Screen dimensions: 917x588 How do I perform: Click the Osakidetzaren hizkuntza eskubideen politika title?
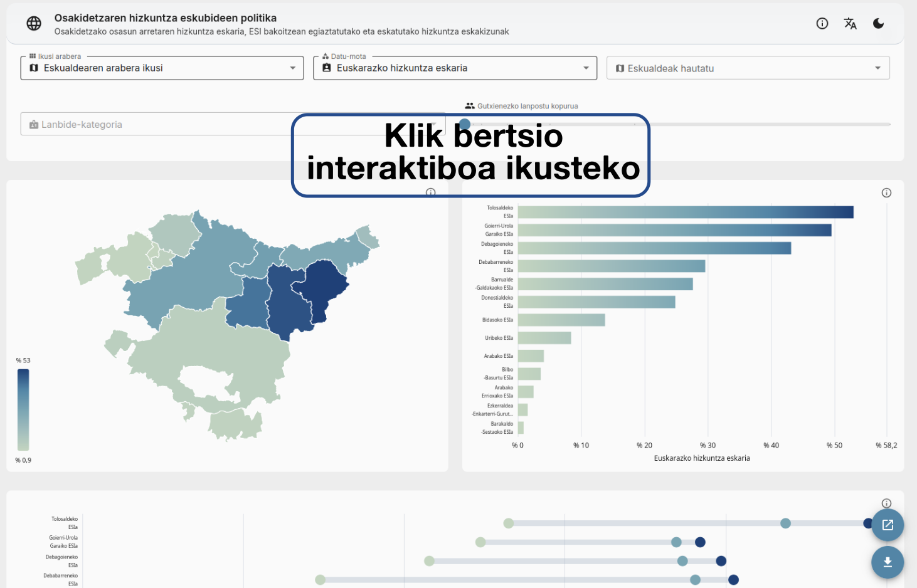click(x=166, y=18)
